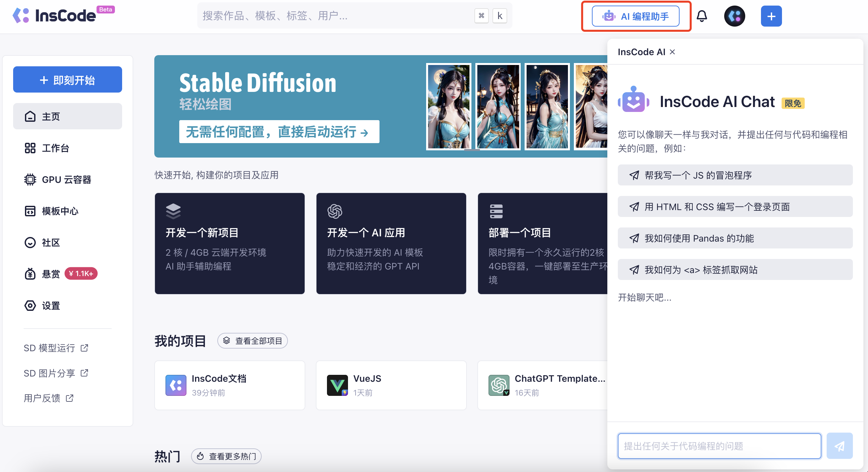Click the Stable Diffusion banner title

coord(258,83)
